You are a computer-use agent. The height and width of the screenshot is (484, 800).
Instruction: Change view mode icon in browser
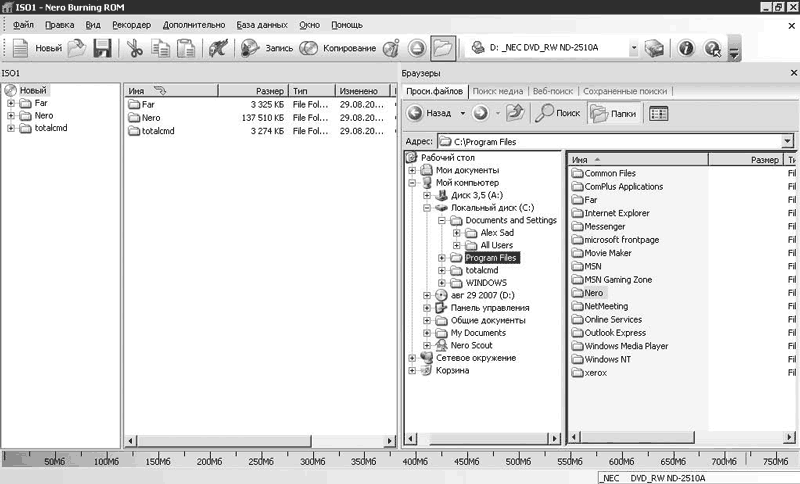(x=658, y=113)
